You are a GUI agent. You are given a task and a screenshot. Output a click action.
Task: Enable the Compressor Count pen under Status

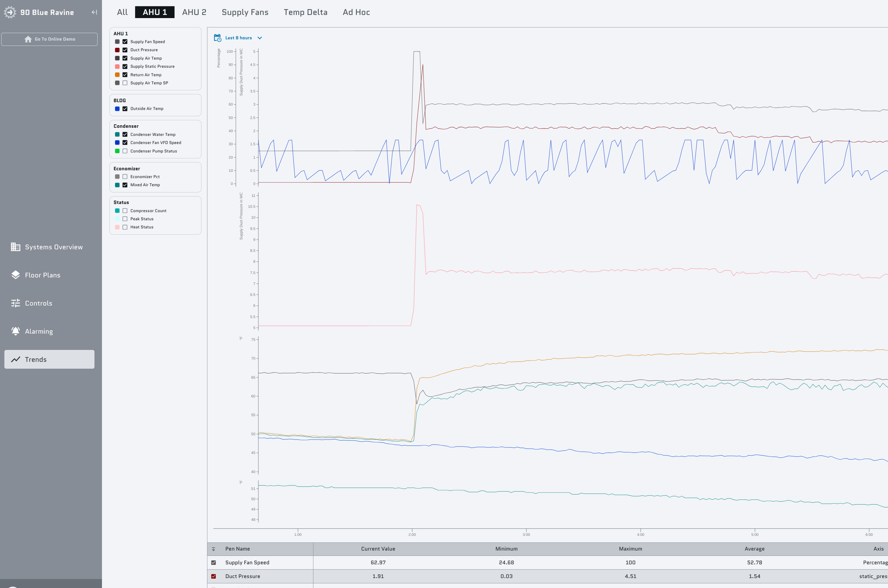pos(125,210)
